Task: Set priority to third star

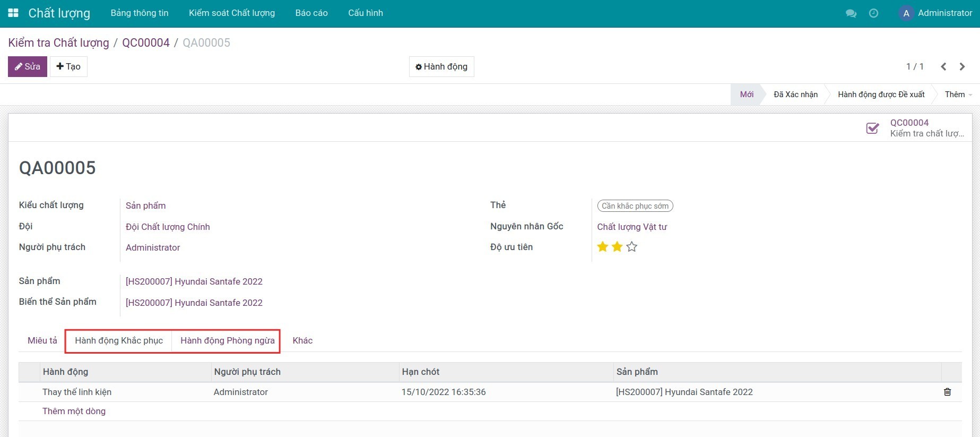Action: (x=631, y=247)
